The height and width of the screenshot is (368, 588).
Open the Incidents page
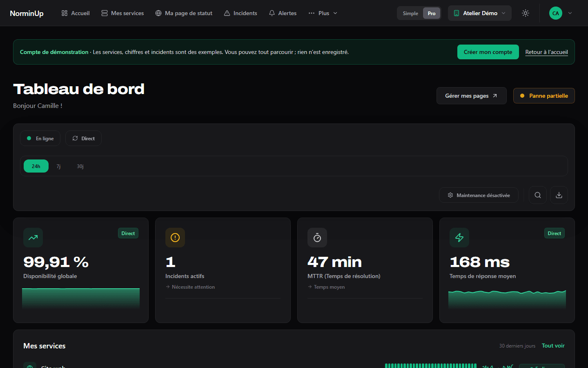241,13
